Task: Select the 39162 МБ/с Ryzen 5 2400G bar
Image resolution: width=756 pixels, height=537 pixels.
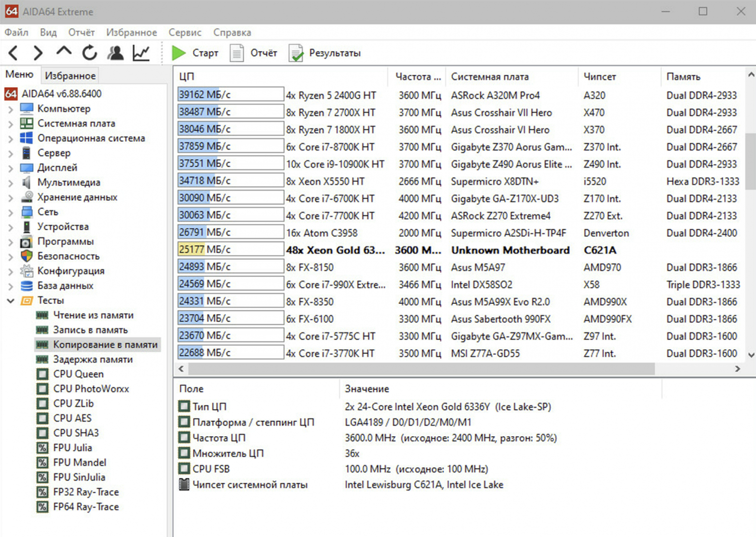Action: pyautogui.click(x=231, y=95)
